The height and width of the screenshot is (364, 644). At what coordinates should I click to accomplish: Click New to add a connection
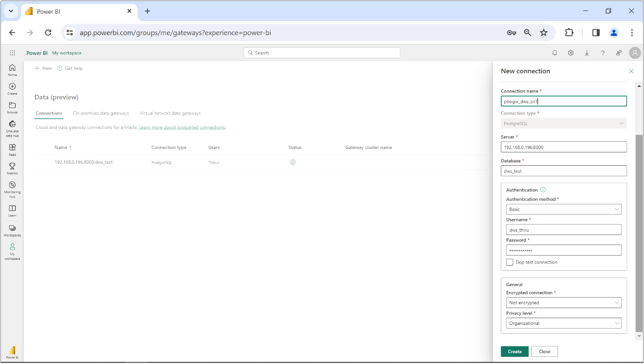click(43, 68)
